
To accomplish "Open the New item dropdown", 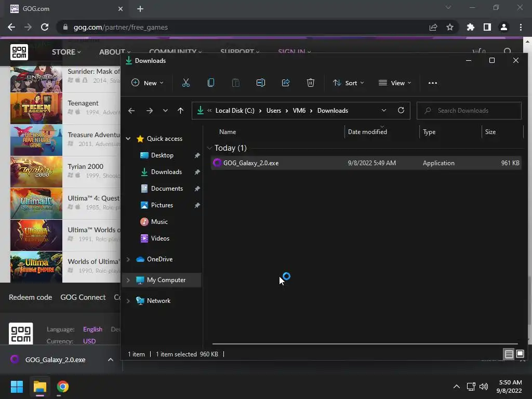I will (148, 83).
